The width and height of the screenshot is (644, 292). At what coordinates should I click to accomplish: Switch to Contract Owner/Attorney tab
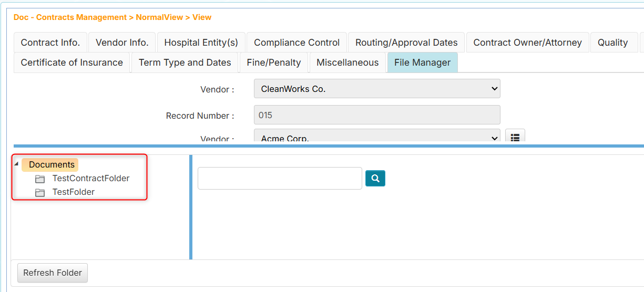[527, 43]
